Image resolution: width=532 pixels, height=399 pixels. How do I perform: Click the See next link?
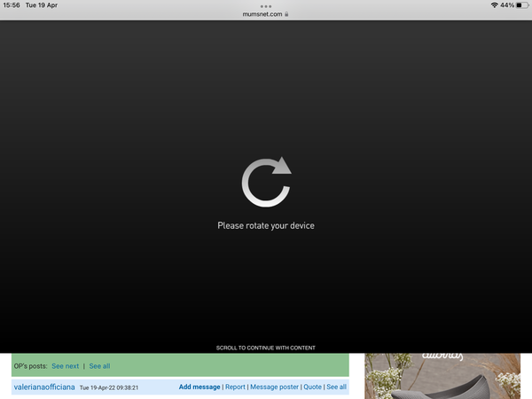65,365
